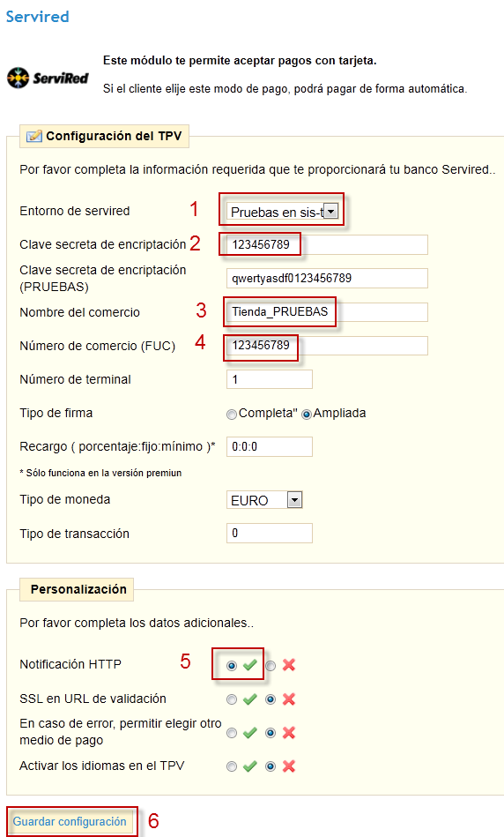Viewport: 504px width, 837px height.
Task: Select the Completa signature radio button
Action: tap(232, 415)
